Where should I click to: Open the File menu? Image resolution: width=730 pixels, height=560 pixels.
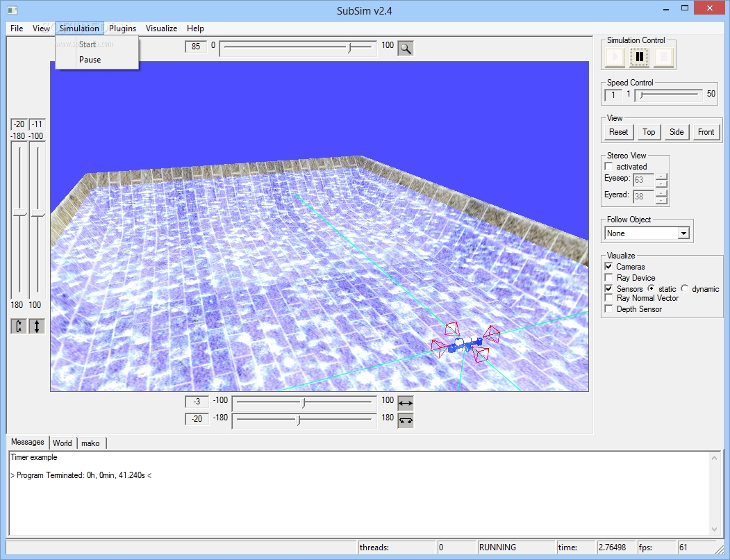click(x=17, y=28)
